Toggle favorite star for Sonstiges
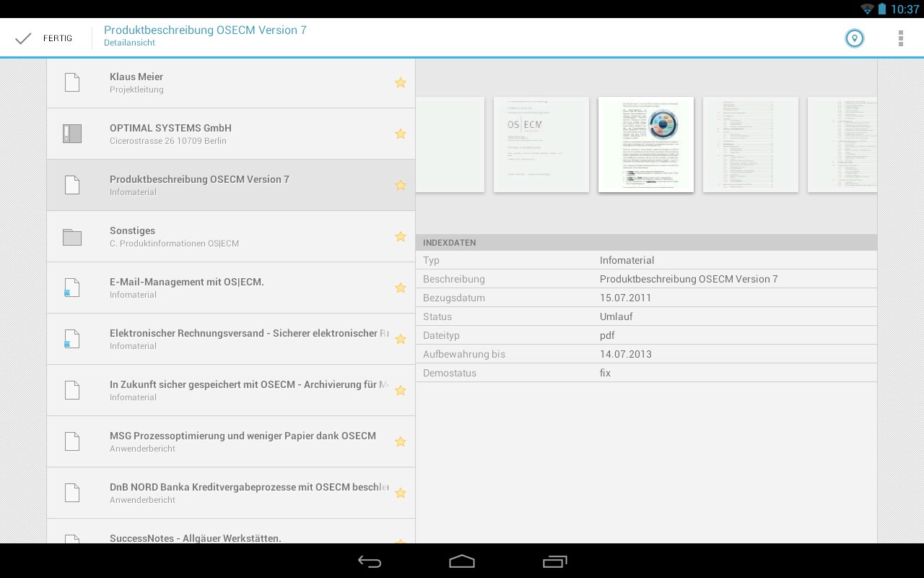This screenshot has height=578, width=924. (401, 237)
